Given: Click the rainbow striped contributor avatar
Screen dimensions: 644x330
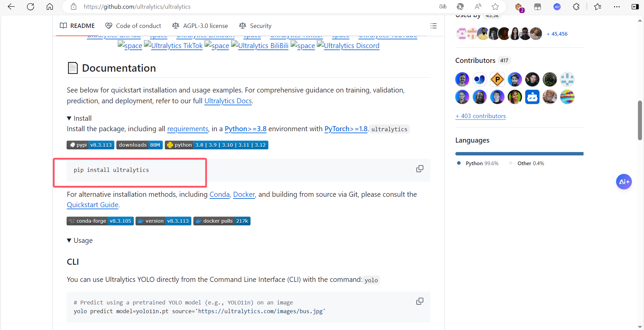Looking at the screenshot, I should click(567, 97).
